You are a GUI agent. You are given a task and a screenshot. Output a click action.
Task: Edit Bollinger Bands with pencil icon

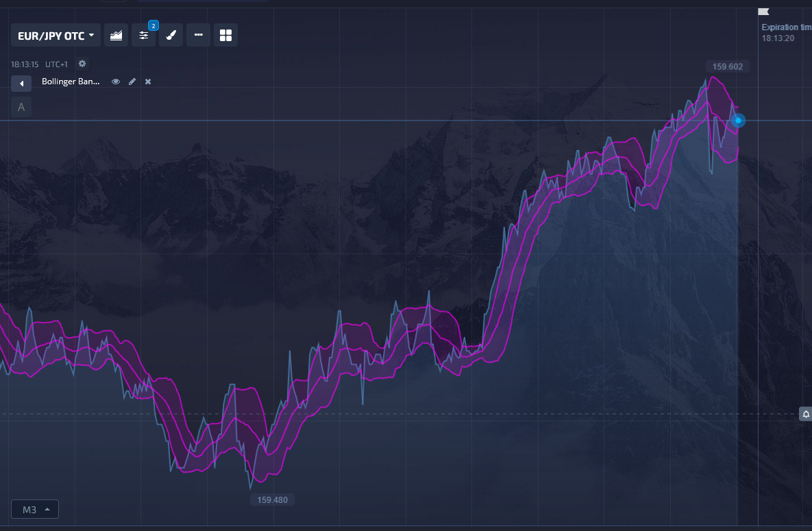coord(132,82)
